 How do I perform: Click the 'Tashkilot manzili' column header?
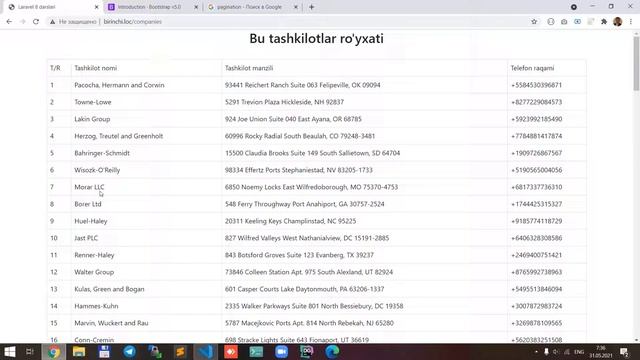coord(249,68)
